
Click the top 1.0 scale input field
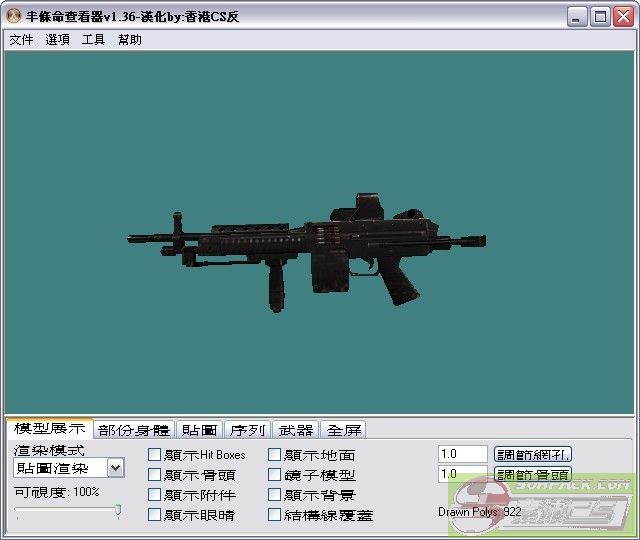point(462,454)
